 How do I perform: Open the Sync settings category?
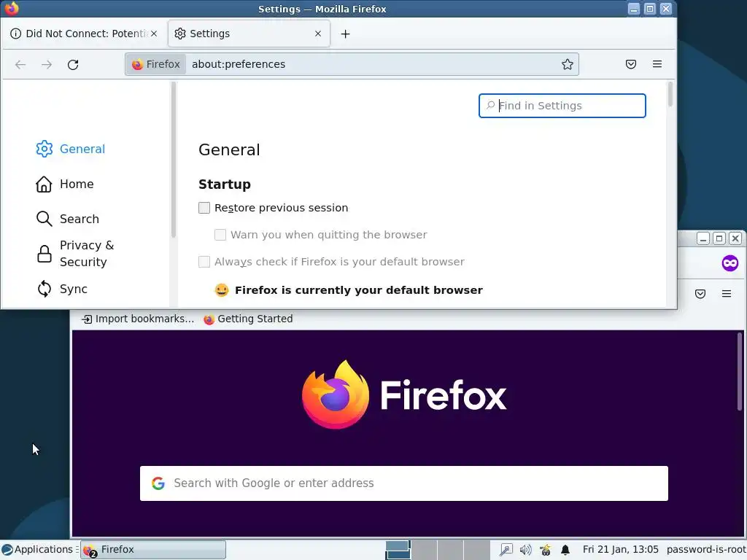62,289
